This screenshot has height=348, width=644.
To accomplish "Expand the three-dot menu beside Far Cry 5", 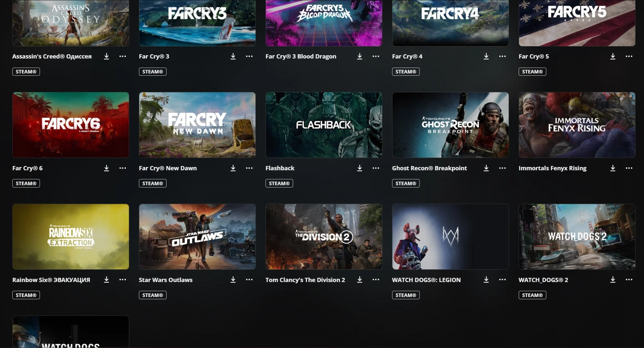I will pyautogui.click(x=629, y=56).
